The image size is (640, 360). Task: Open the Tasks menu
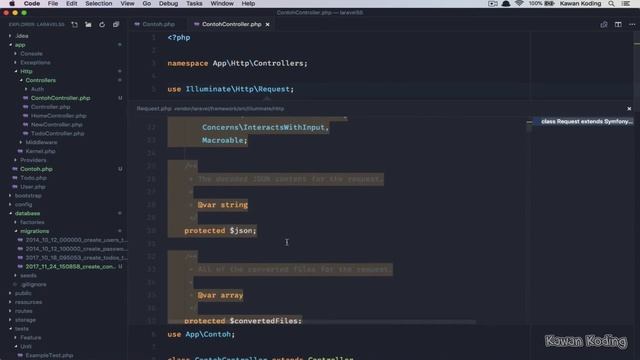194,4
